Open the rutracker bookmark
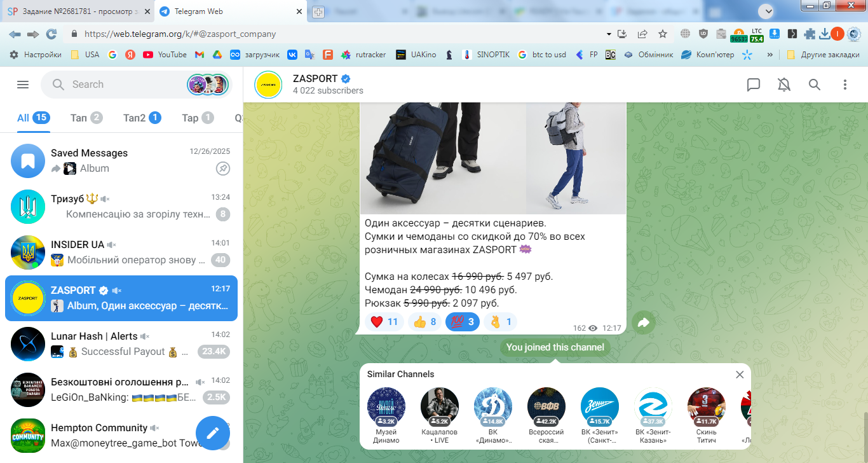This screenshot has width=868, height=463. pyautogui.click(x=363, y=55)
